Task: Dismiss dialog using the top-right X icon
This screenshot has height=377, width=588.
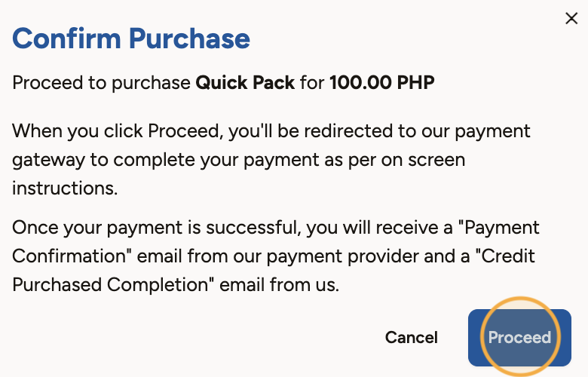Action: coord(571,18)
